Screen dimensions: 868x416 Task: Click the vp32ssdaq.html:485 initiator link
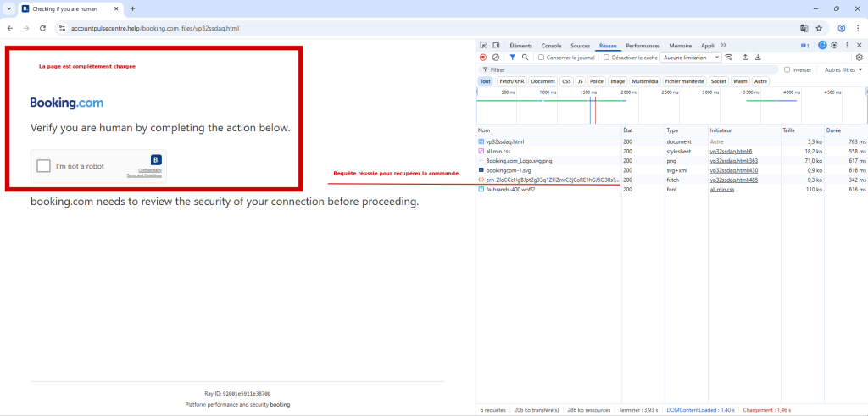(733, 180)
